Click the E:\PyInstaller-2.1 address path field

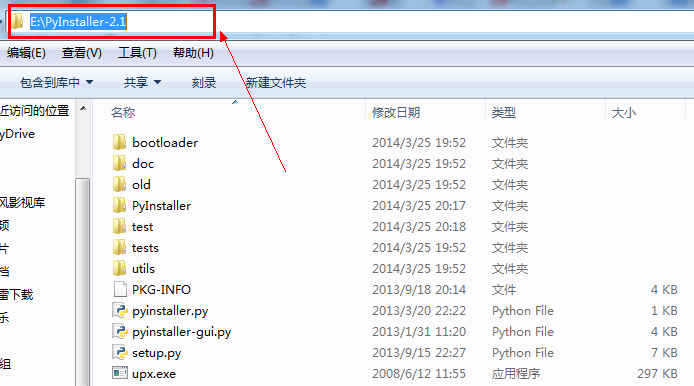[78, 21]
